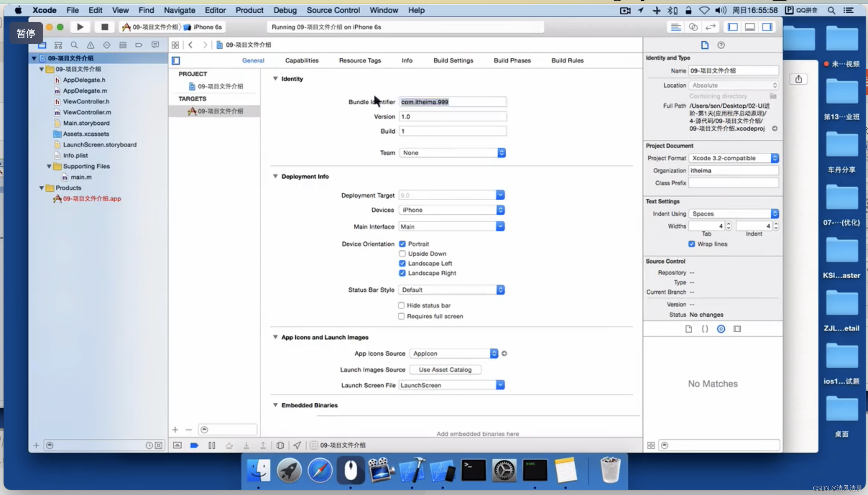Open the Build Phases tab
Screen dimensions: 868x495
click(x=512, y=60)
